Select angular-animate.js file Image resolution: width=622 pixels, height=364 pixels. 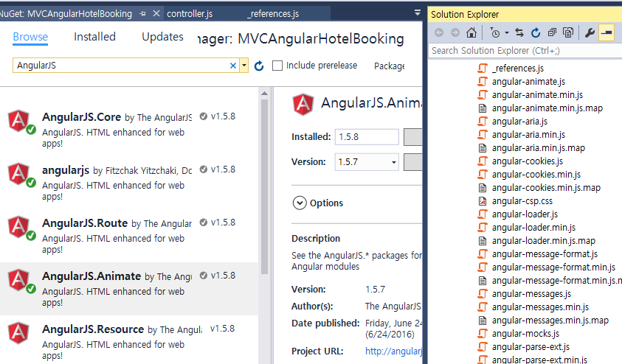528,82
